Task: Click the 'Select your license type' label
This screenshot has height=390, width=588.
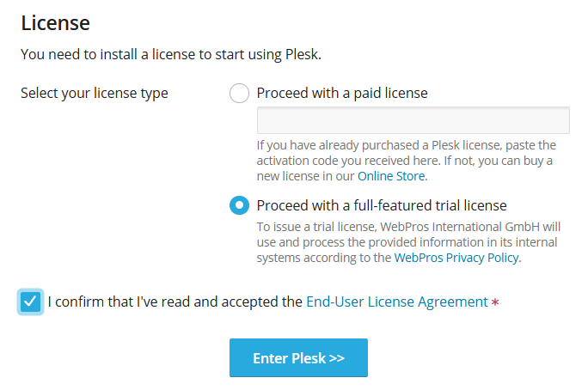Action: [95, 93]
